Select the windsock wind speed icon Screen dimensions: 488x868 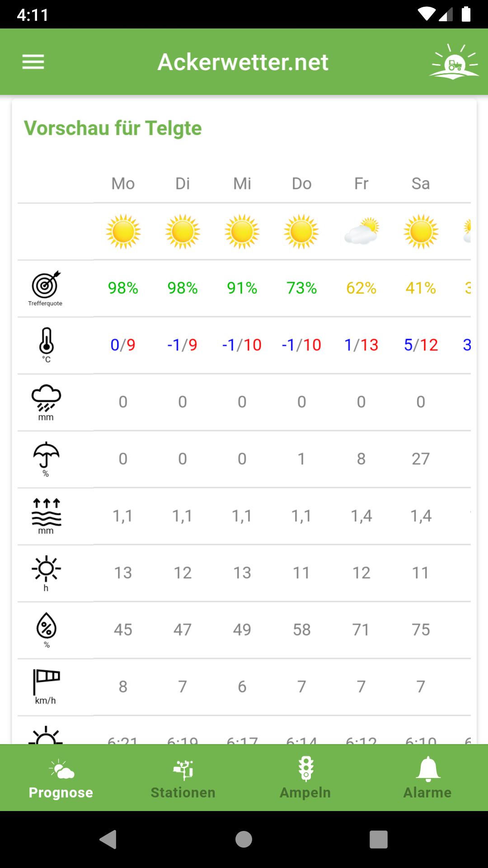46,682
